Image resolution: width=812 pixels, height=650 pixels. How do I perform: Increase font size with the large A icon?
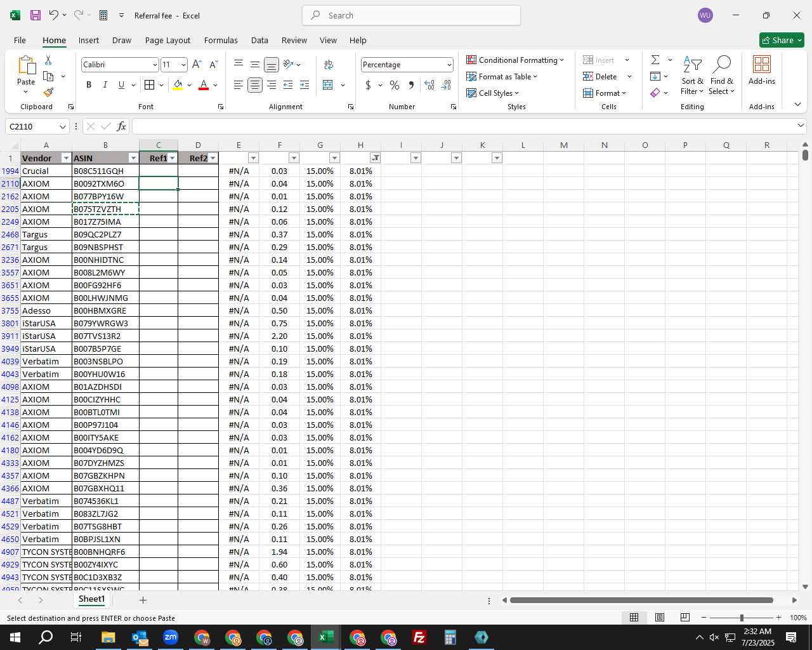[x=197, y=65]
